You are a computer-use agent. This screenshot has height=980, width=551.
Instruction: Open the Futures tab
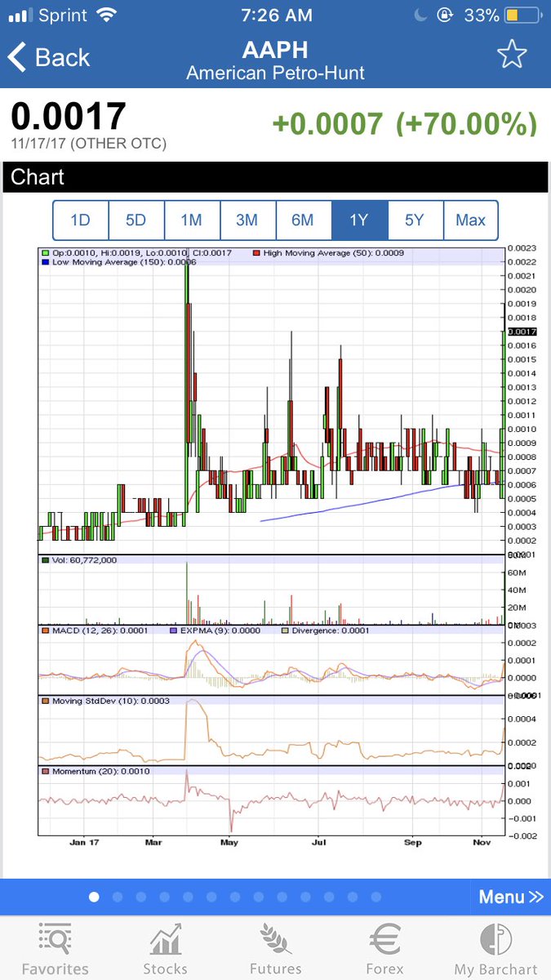[x=275, y=948]
